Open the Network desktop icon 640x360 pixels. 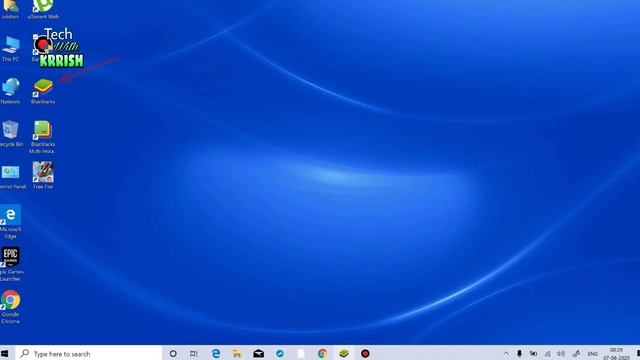(x=11, y=91)
